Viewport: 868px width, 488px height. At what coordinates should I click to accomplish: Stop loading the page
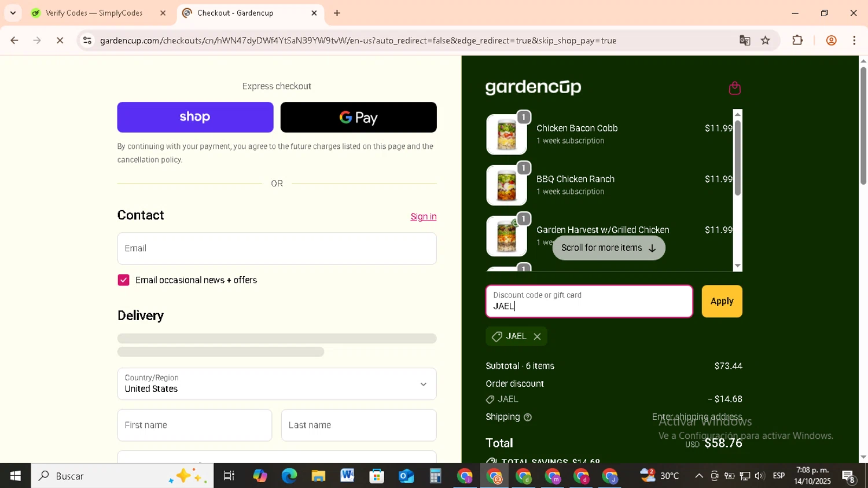[x=60, y=41]
